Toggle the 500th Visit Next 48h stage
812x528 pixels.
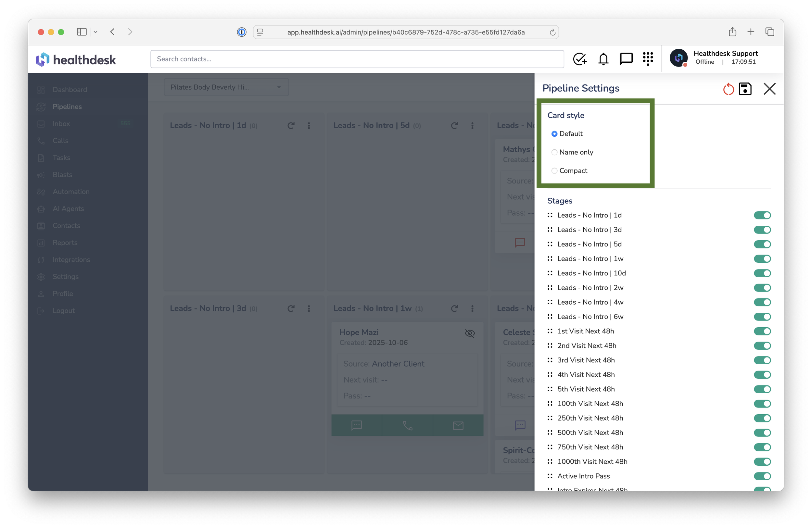coord(762,433)
